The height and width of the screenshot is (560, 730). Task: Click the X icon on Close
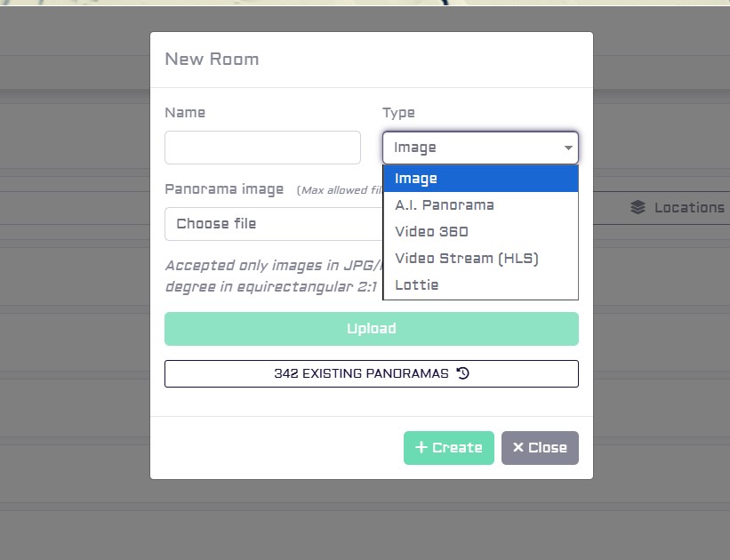(518, 447)
